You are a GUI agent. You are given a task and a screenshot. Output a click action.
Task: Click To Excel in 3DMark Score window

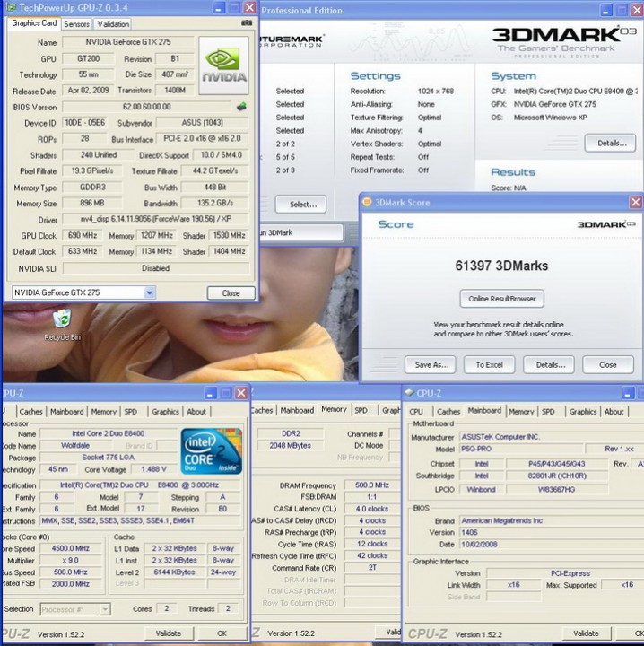(x=489, y=364)
